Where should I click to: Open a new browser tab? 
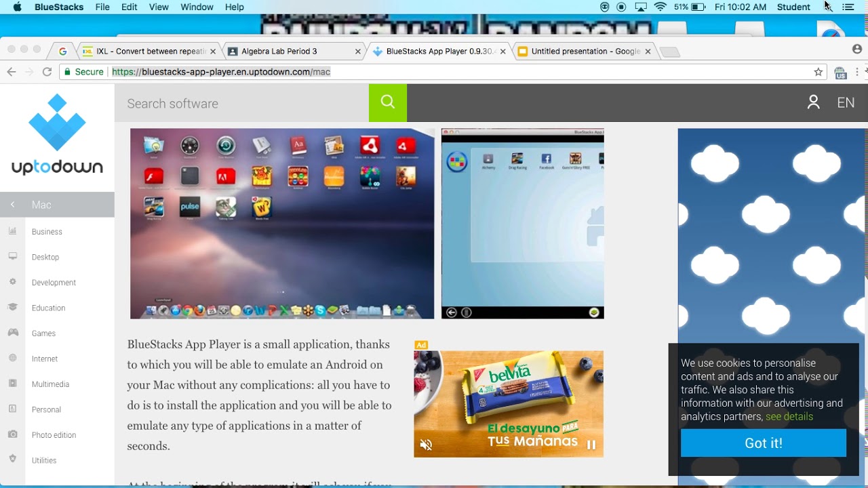670,52
